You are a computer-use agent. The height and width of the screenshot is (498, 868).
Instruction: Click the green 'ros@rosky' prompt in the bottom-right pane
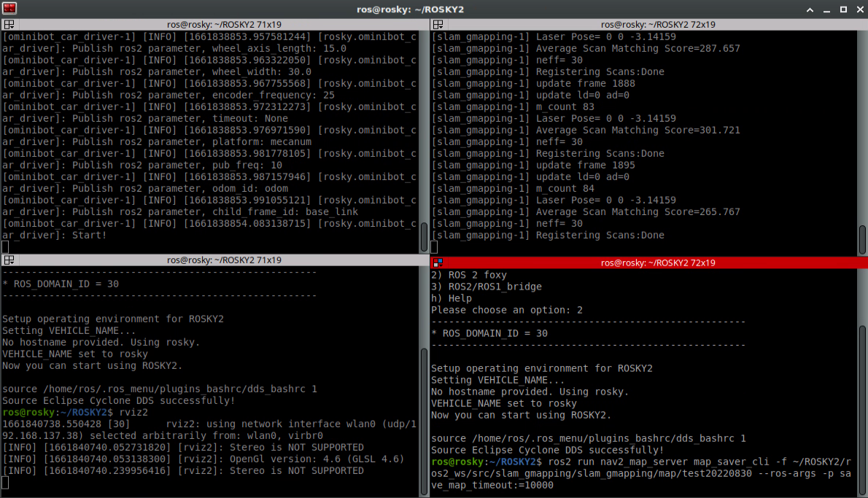click(457, 462)
